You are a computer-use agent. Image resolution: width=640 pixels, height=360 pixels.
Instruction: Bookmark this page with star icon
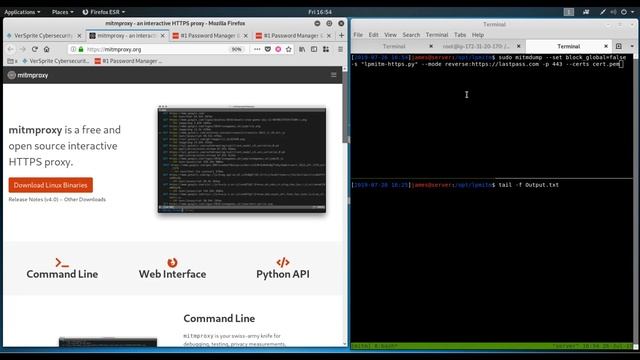(x=289, y=49)
